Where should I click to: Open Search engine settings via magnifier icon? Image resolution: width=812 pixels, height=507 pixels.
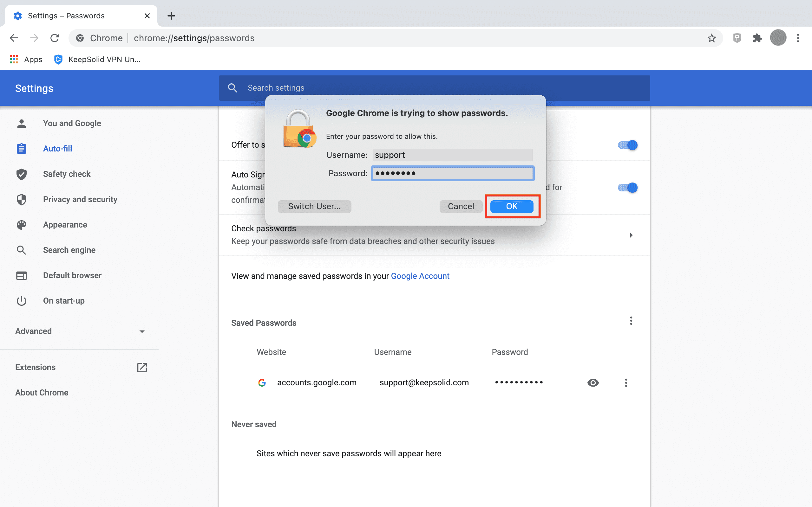coord(22,250)
